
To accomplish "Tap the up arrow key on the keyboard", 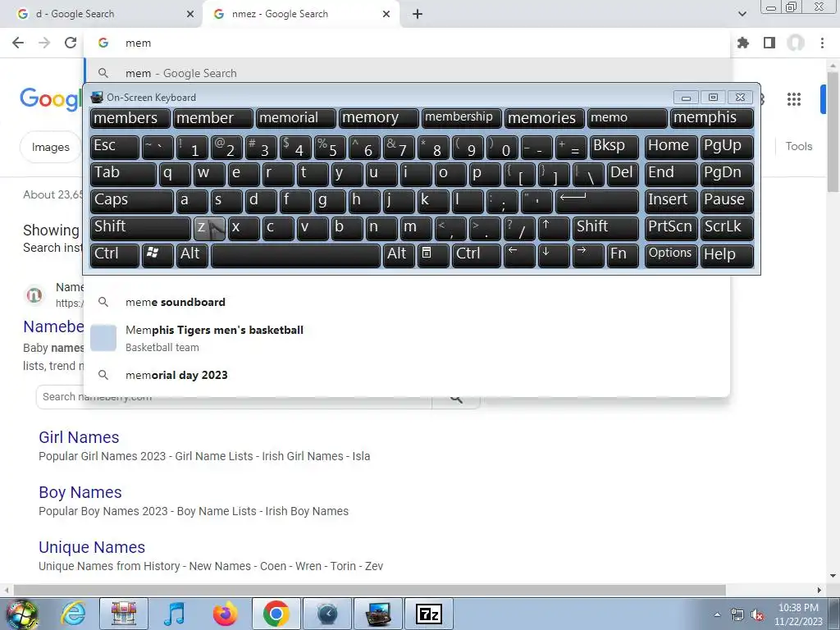I will (x=554, y=228).
